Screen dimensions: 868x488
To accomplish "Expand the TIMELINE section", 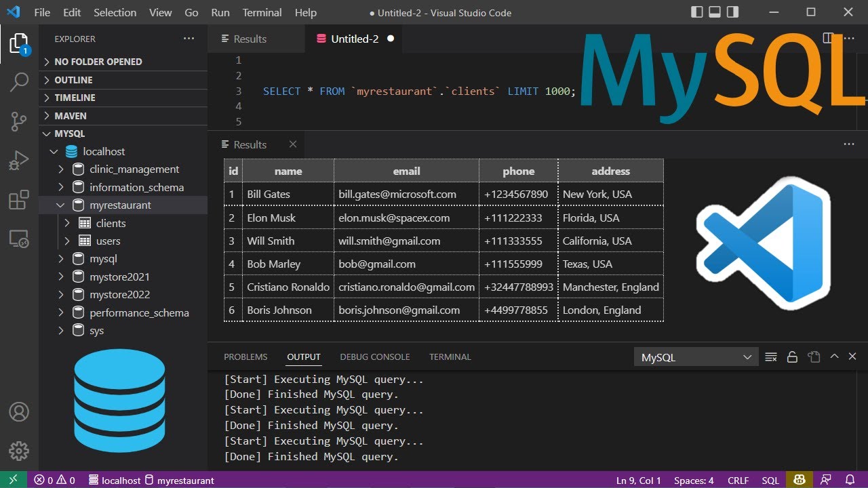I will point(123,98).
